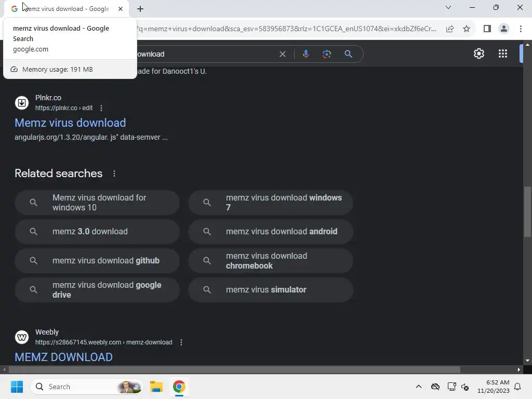Open the Windows Start menu
532x399 pixels.
point(17,387)
